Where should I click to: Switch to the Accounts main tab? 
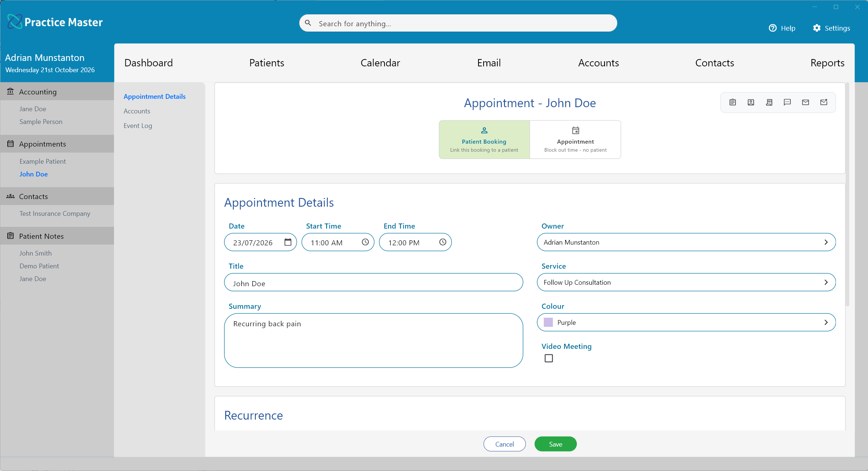[x=598, y=63]
